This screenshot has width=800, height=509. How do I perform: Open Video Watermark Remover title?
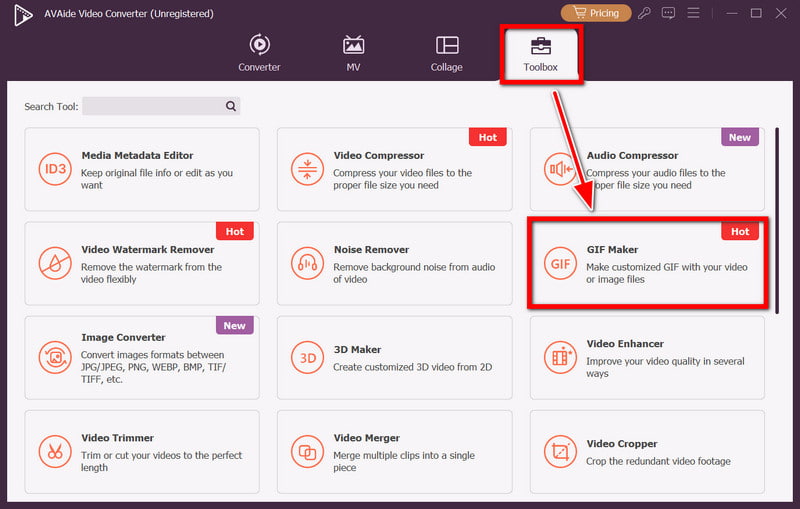pos(147,249)
